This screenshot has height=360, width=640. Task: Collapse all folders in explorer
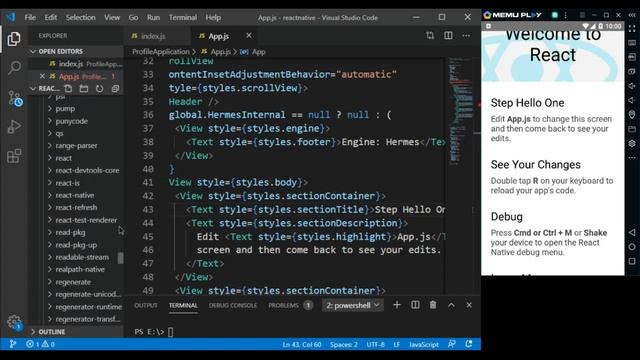(116, 89)
